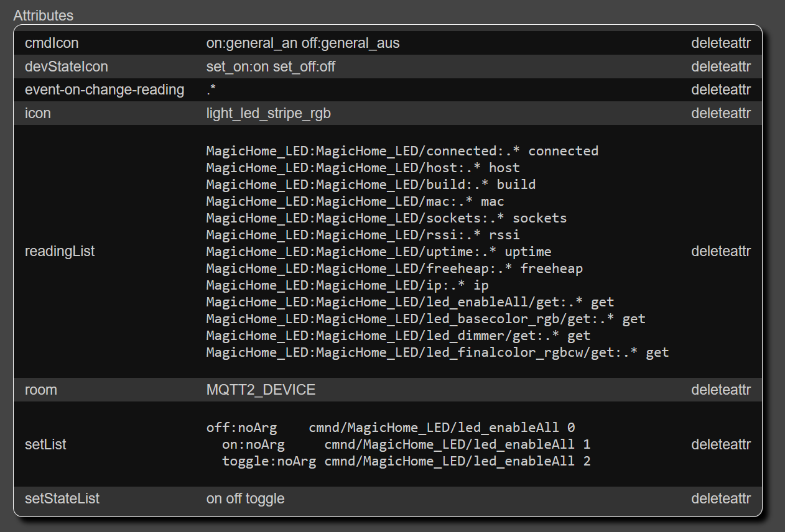Click the readingList line for host
Image resolution: width=785 pixels, height=532 pixels.
(x=363, y=168)
